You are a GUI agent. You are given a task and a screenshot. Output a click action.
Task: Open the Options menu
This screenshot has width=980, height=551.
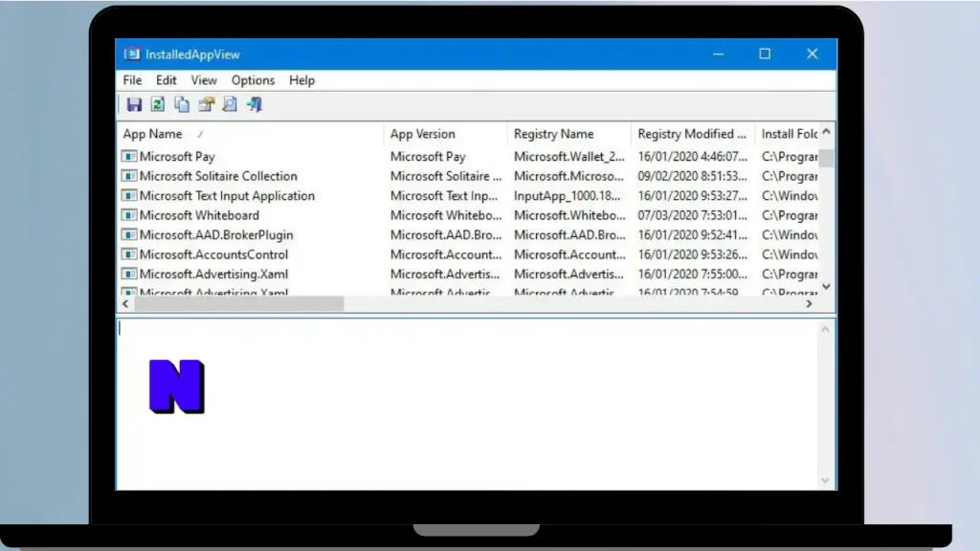253,80
